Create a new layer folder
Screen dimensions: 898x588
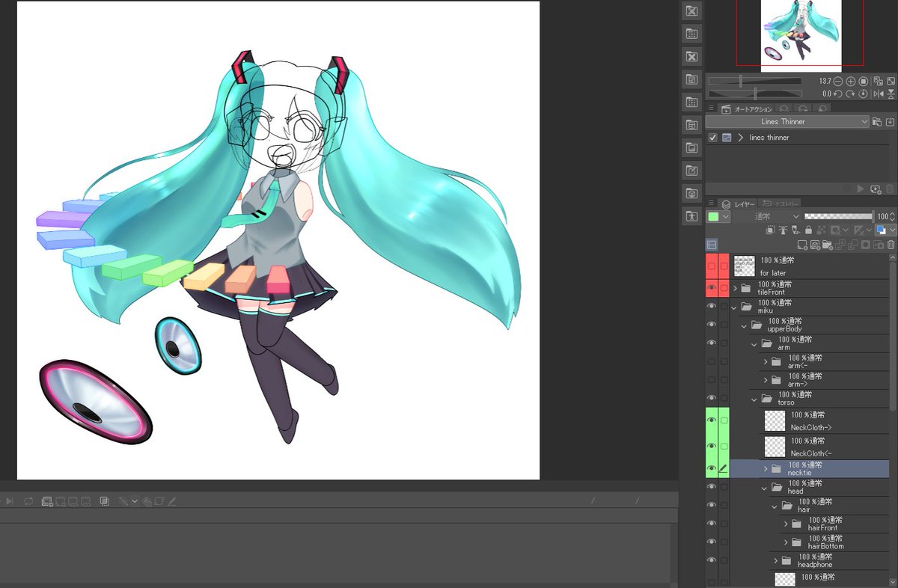(828, 245)
